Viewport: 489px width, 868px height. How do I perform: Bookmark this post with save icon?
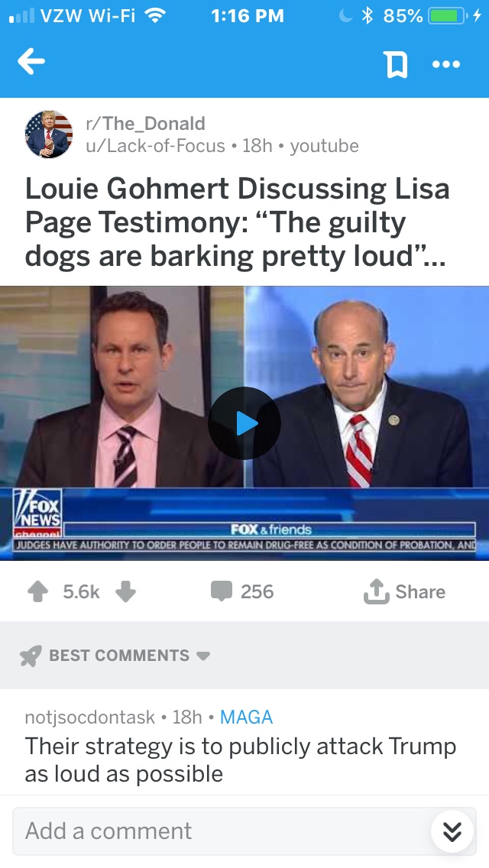pyautogui.click(x=396, y=64)
